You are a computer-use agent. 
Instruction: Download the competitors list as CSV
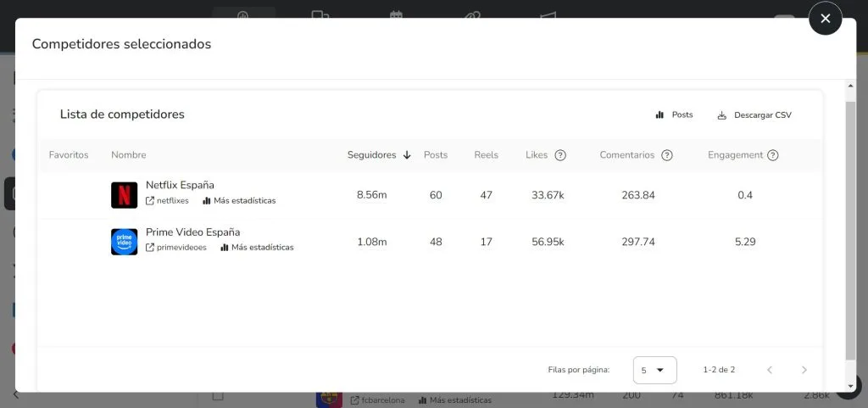[754, 115]
